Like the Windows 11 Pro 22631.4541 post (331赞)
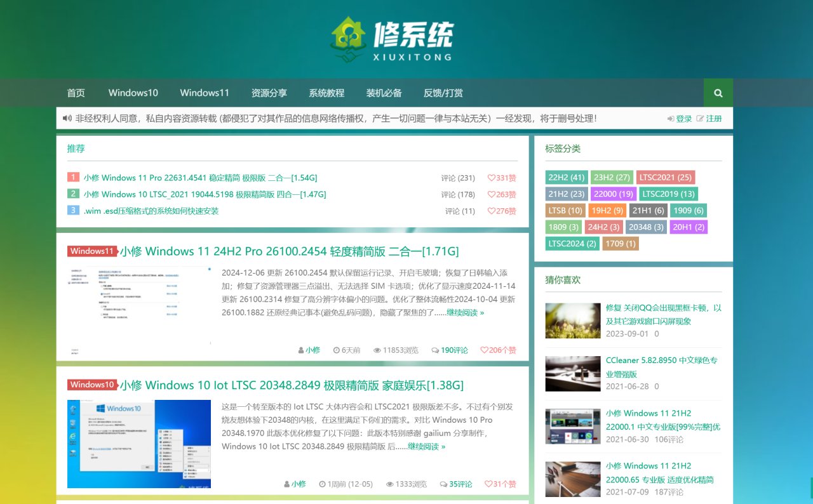The image size is (813, 504). click(x=502, y=178)
